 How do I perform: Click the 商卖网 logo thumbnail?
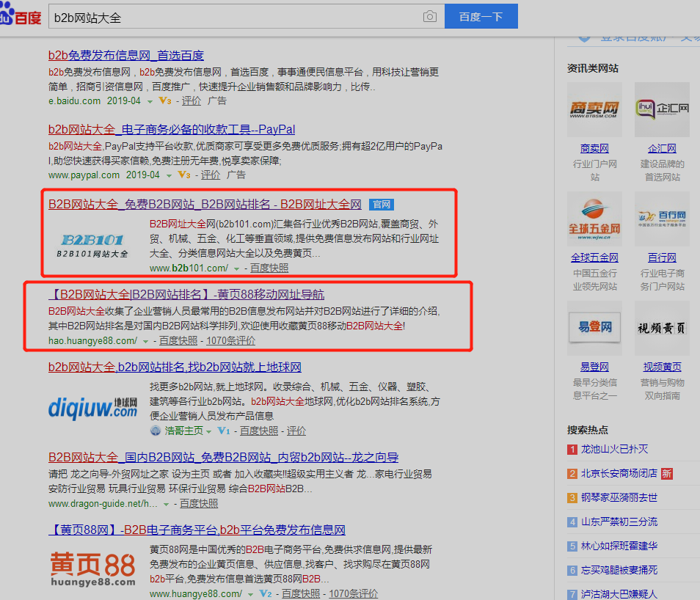click(x=594, y=109)
